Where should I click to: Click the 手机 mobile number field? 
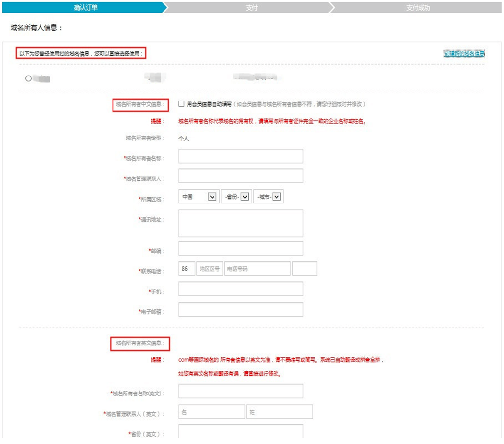click(240, 289)
